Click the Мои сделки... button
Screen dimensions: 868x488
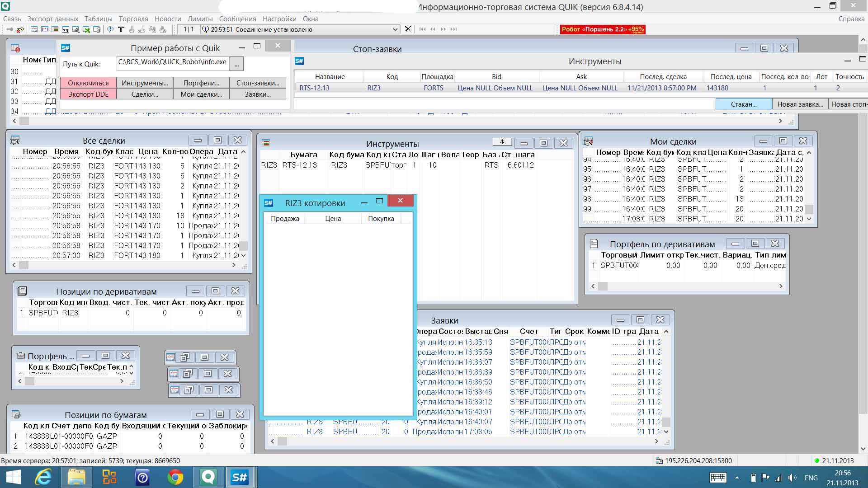coord(201,94)
